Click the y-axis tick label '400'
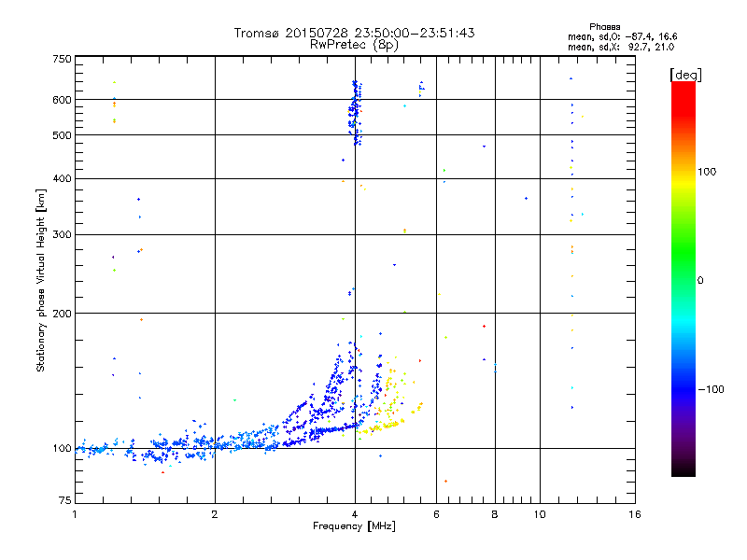 [62, 178]
